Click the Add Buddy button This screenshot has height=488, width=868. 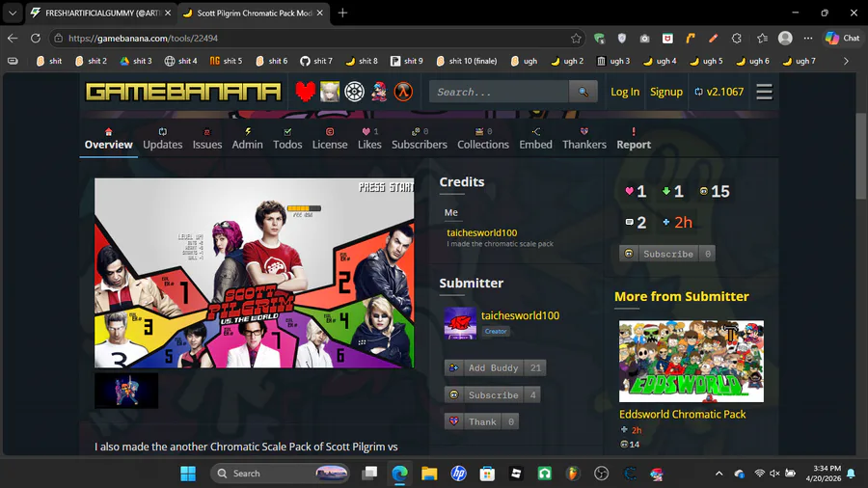[x=495, y=368]
